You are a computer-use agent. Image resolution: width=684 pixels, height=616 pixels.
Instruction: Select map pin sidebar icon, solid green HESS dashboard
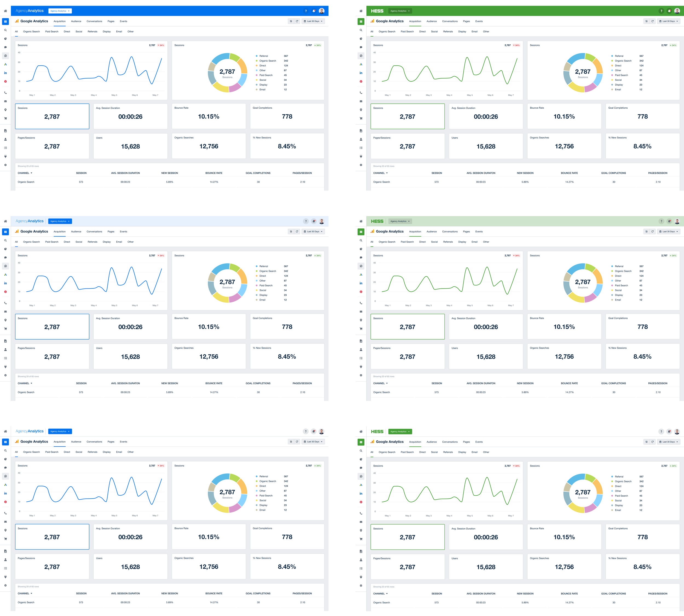tap(361, 110)
